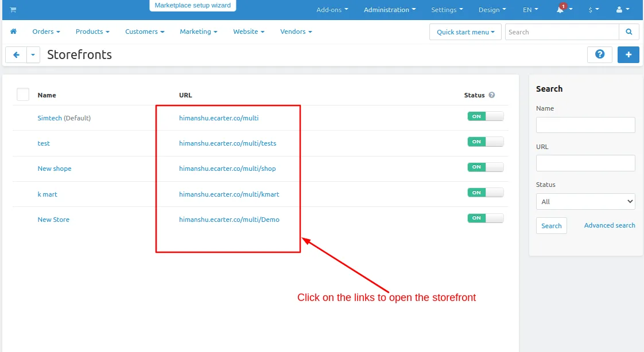This screenshot has height=352, width=644.
Task: Click the Status column help icon
Action: coord(492,95)
